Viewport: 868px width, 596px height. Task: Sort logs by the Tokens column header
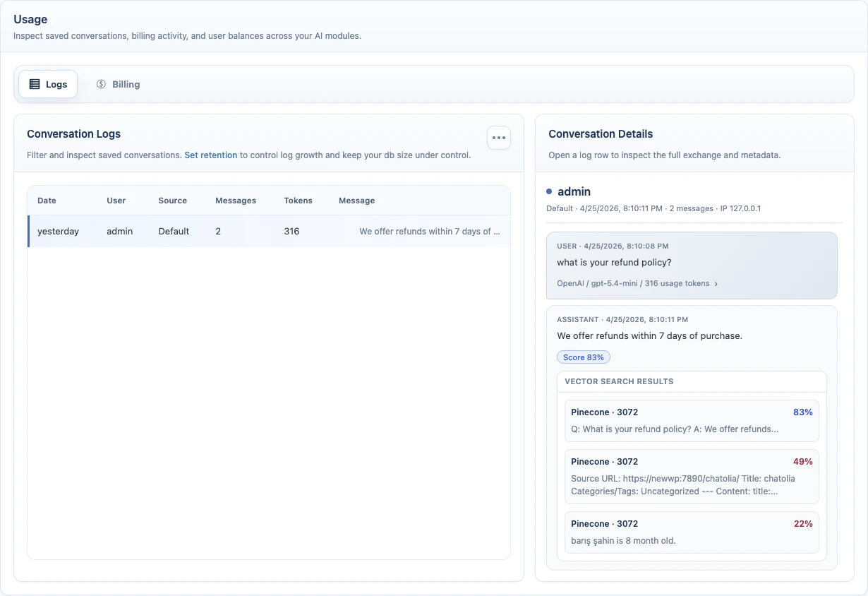[298, 201]
